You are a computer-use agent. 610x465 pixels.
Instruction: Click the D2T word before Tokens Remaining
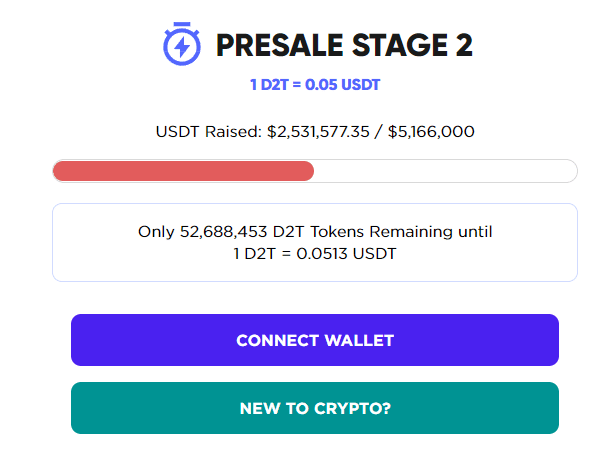288,232
